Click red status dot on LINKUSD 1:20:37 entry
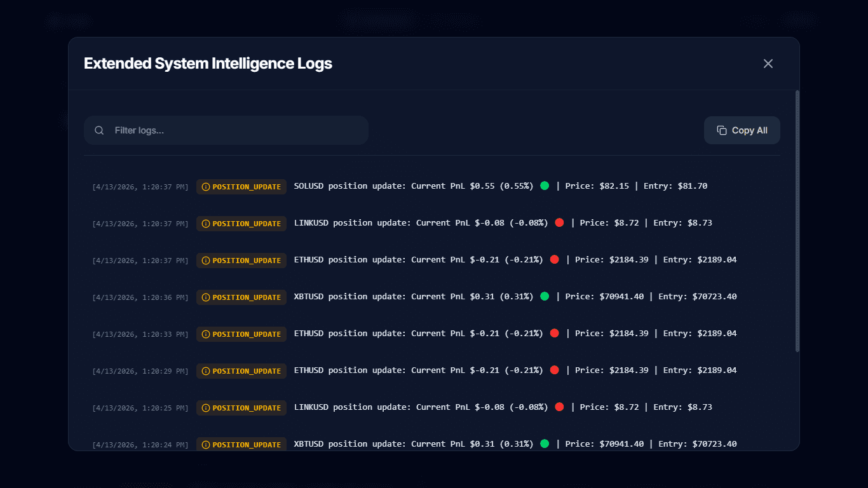This screenshot has height=488, width=868. (x=559, y=222)
